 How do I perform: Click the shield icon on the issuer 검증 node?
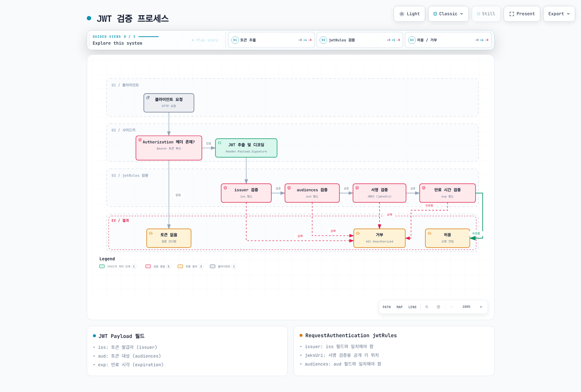click(226, 188)
